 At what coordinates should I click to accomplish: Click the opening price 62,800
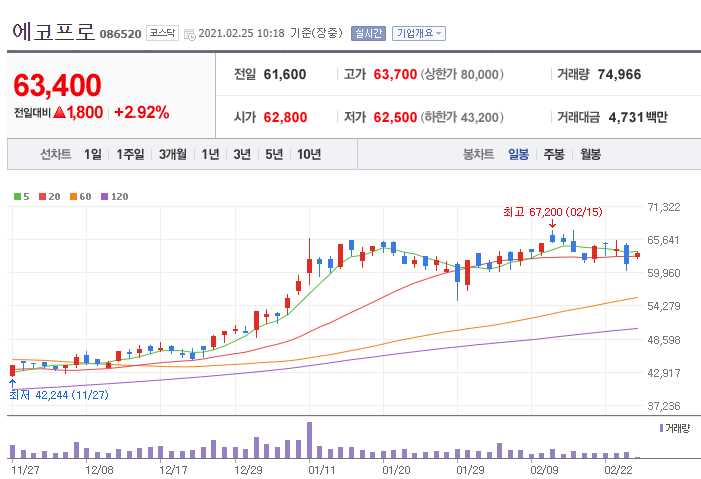point(285,117)
